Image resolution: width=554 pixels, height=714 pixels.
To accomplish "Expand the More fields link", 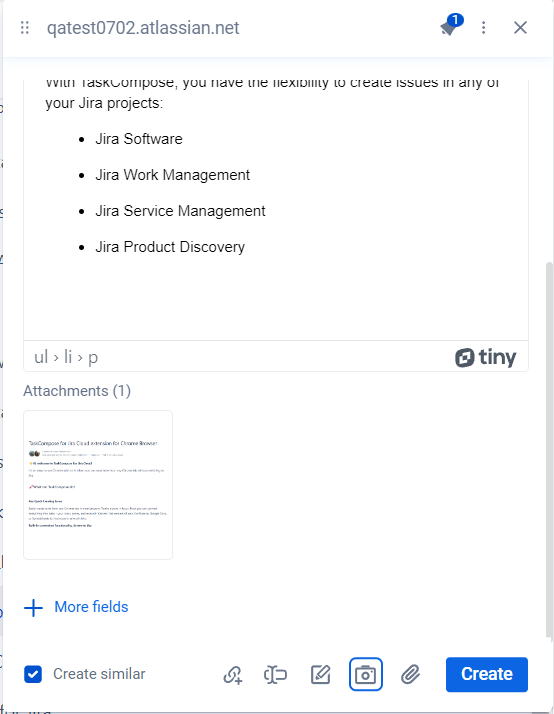I will tap(91, 607).
